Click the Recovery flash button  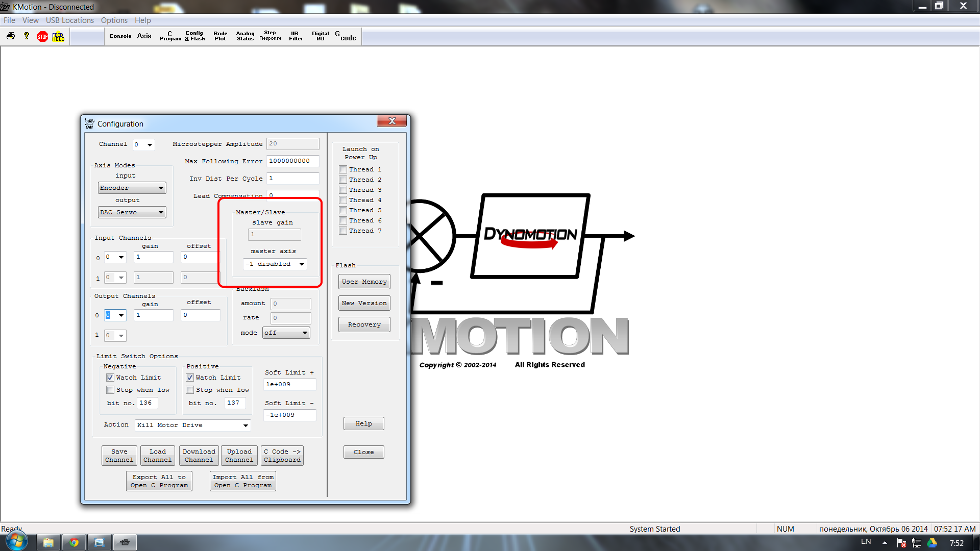pyautogui.click(x=364, y=324)
